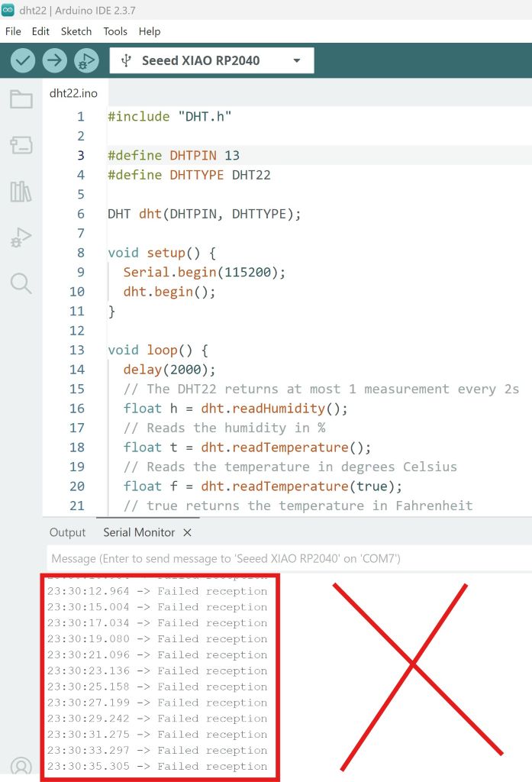Click the 23:30:29.242 Failed reception log line
The width and height of the screenshot is (532, 782).
157,719
